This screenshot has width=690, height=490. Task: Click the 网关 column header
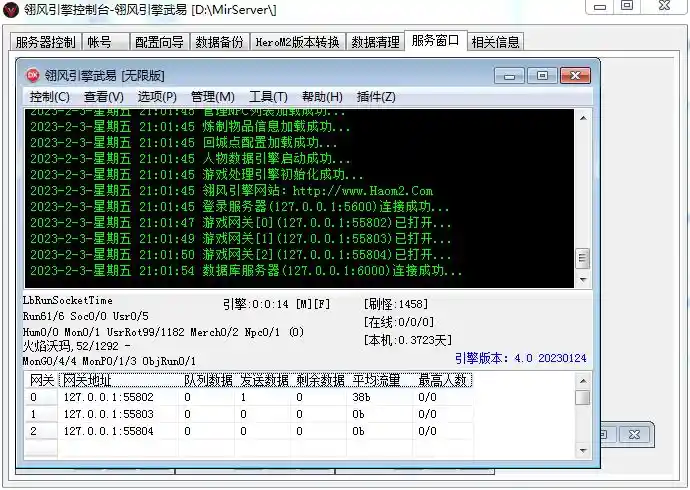coord(41,380)
